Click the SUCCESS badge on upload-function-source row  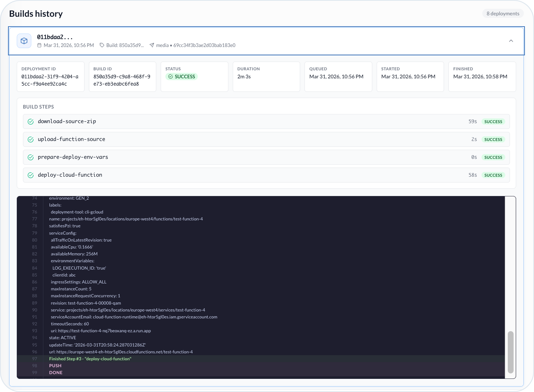[493, 140]
